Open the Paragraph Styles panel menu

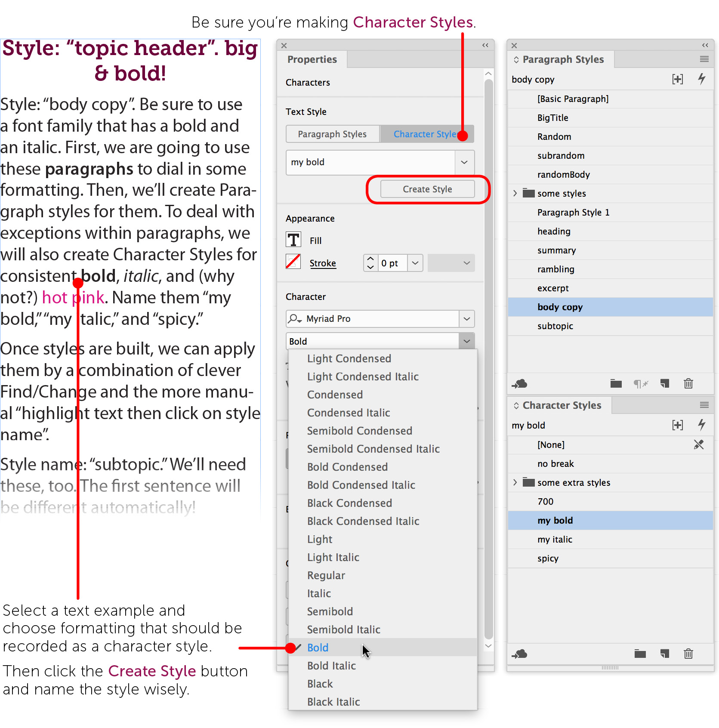(x=704, y=59)
